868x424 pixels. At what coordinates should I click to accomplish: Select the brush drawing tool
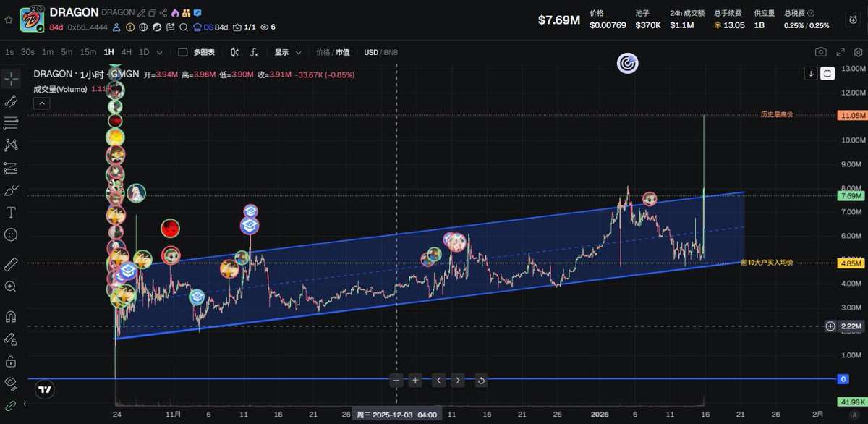tap(11, 190)
